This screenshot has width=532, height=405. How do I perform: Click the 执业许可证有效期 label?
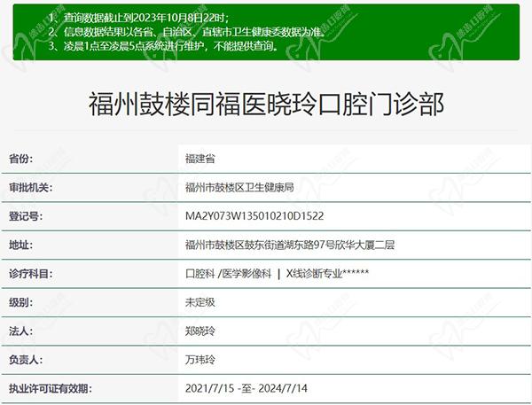click(x=51, y=388)
